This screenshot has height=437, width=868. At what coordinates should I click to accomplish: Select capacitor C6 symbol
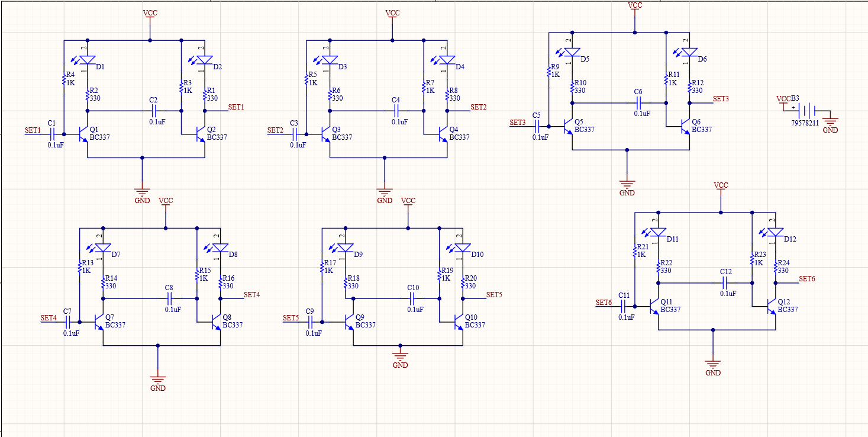638,103
